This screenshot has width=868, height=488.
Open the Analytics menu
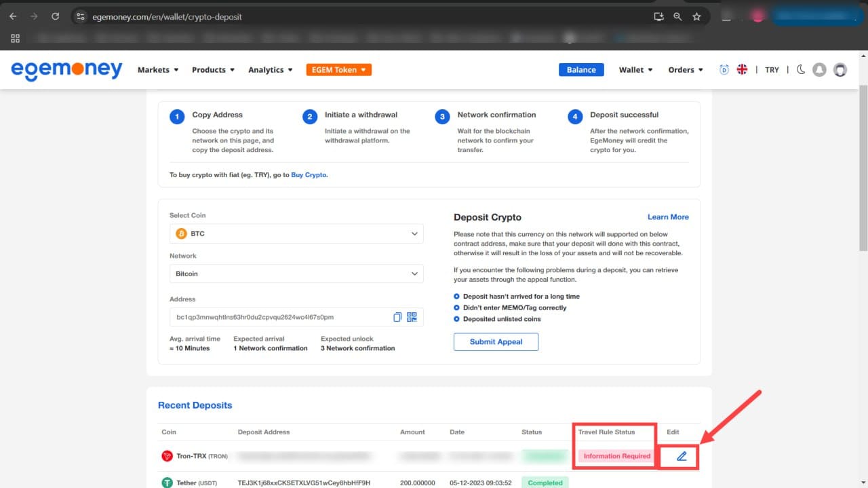click(271, 70)
